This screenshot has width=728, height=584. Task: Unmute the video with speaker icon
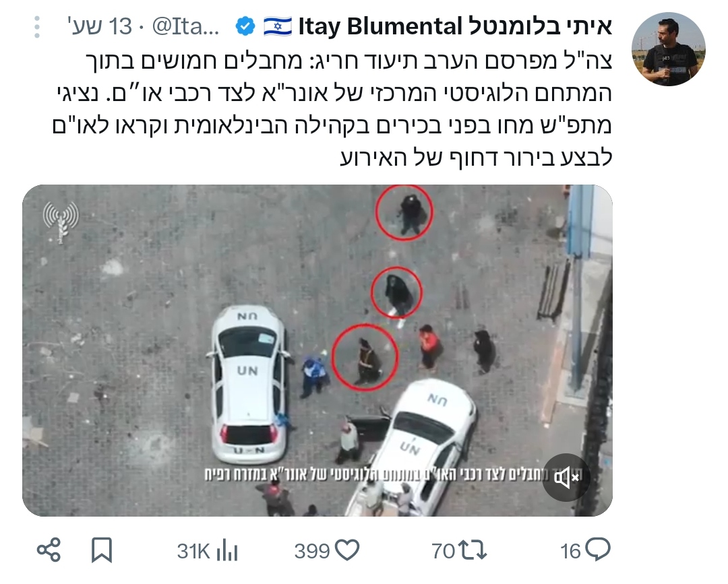click(566, 478)
